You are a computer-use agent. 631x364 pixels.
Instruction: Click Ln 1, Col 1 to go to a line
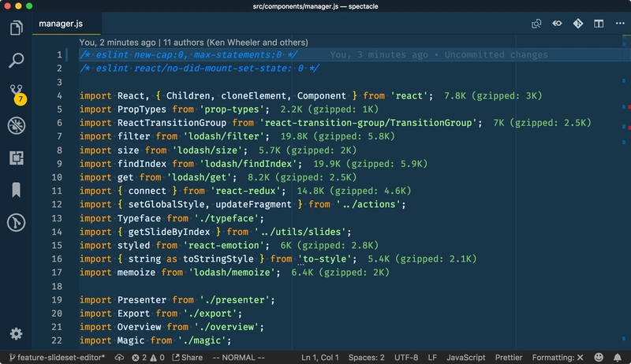pyautogui.click(x=320, y=357)
